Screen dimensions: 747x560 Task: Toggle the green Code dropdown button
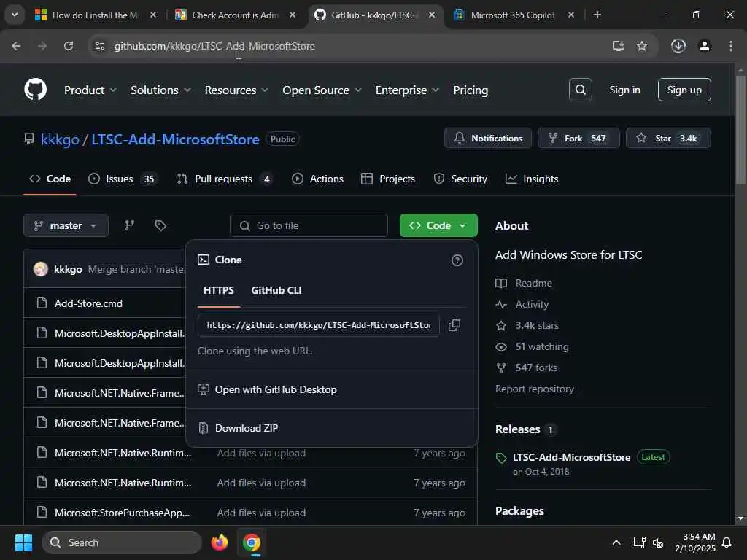[x=438, y=225]
